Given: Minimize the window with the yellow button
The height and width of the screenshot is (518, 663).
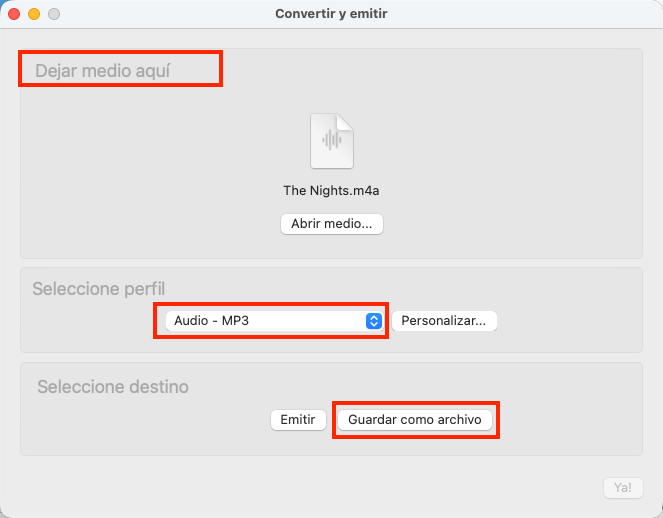Looking at the screenshot, I should 34,14.
